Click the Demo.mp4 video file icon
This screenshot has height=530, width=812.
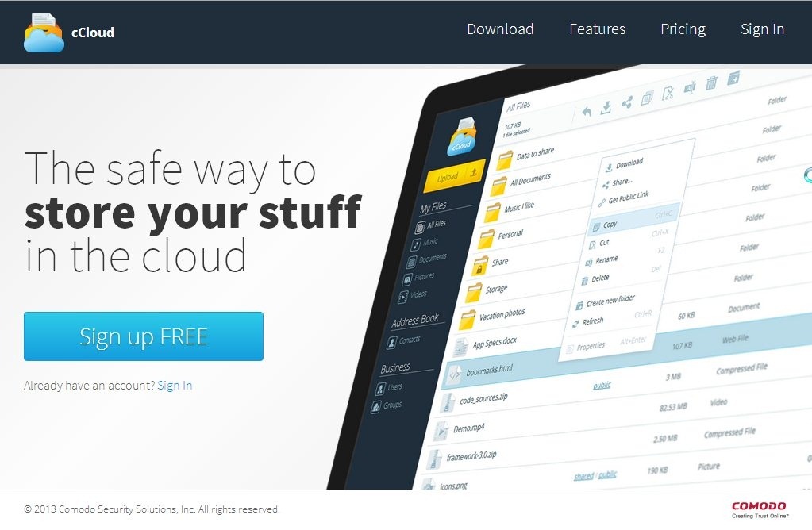[x=441, y=430]
